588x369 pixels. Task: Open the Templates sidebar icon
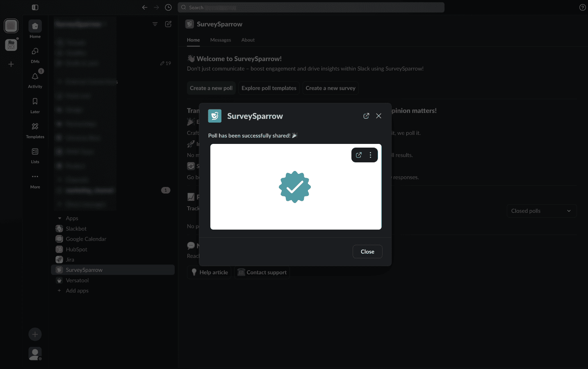click(35, 127)
